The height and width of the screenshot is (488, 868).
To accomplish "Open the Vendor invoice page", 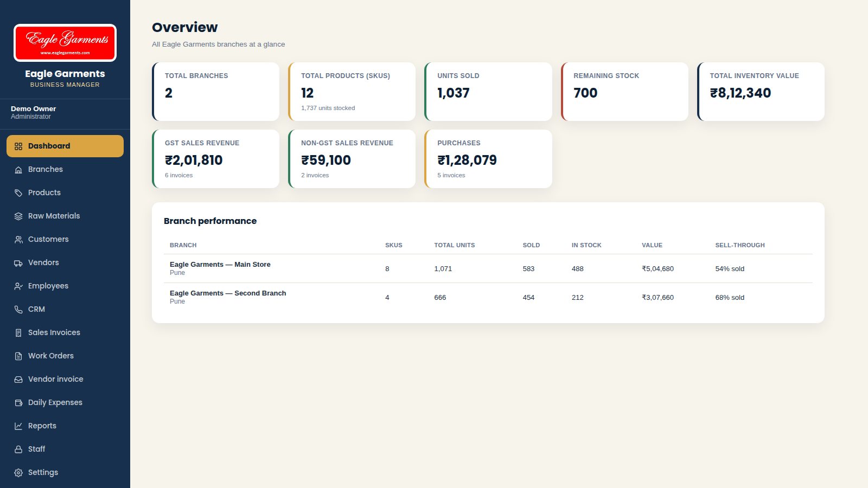I will [65, 380].
